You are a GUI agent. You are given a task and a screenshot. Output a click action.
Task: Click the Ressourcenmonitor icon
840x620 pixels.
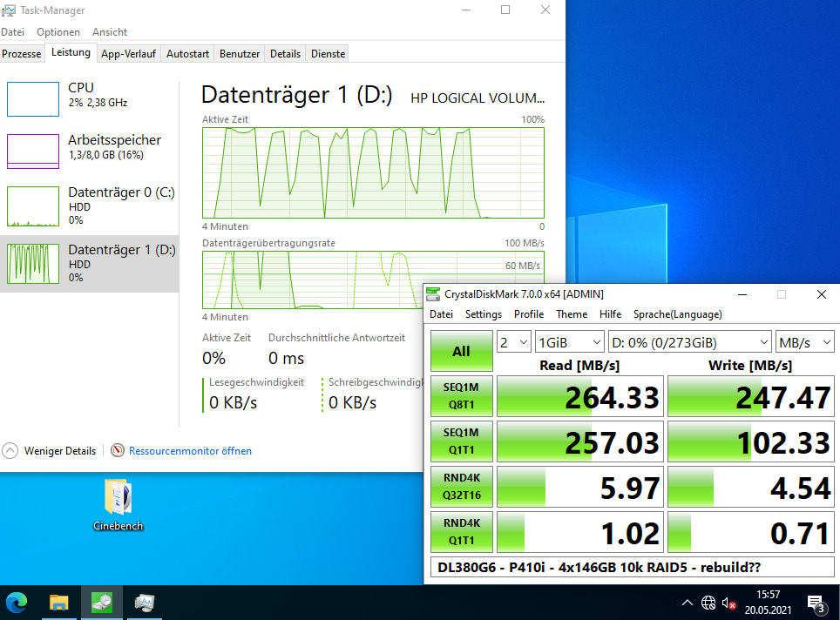(118, 451)
